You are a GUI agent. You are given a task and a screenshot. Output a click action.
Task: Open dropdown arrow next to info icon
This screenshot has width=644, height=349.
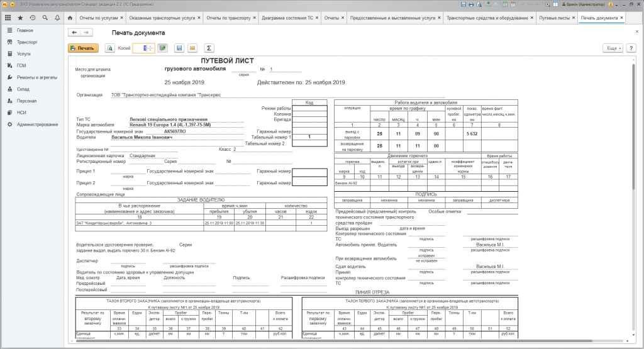pyautogui.click(x=616, y=4)
